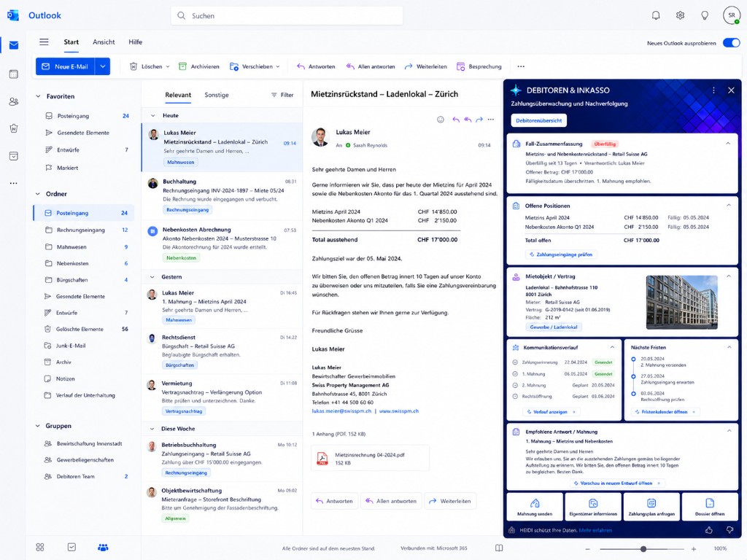747x560 pixels.
Task: Click Eigentümer informieren action tile
Action: tap(593, 507)
